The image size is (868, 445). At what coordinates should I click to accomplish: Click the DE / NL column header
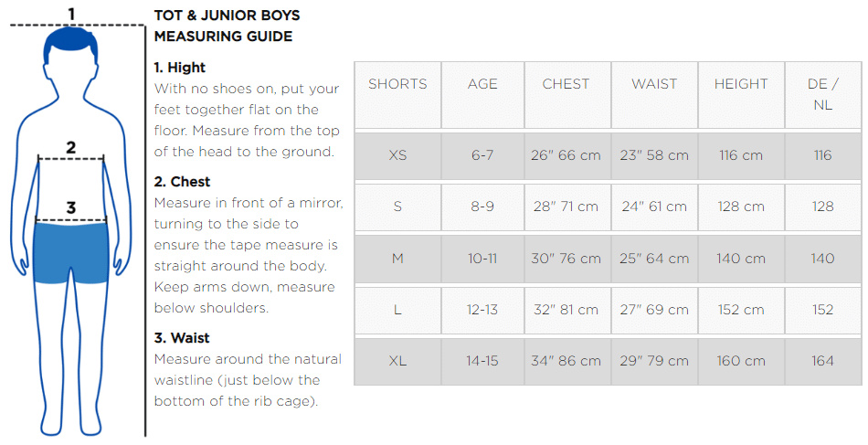(x=822, y=94)
